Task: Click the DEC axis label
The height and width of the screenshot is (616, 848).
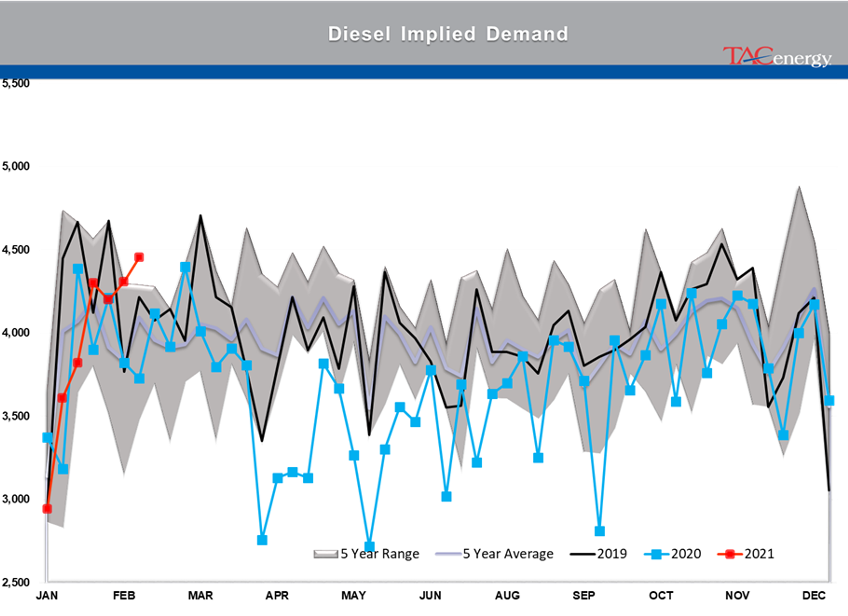Action: [814, 596]
